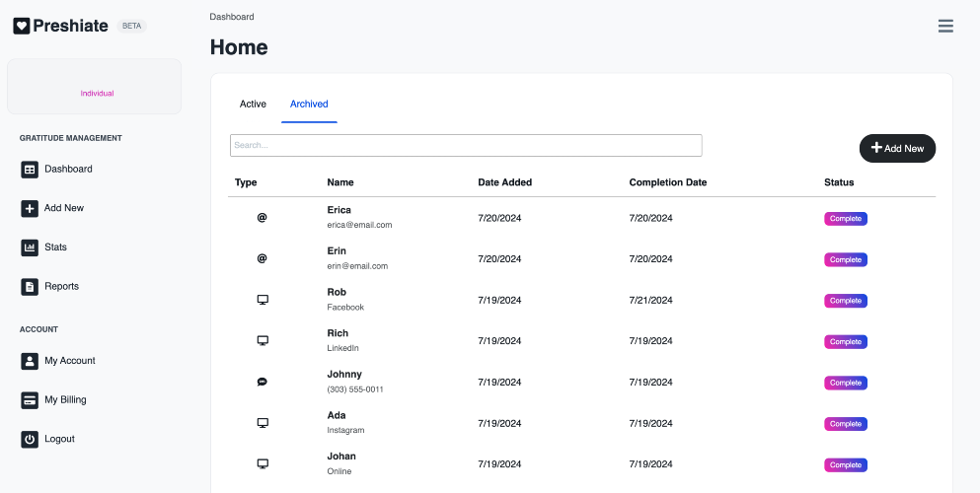The height and width of the screenshot is (493, 980).
Task: Click the Individual plan card
Action: 95,86
